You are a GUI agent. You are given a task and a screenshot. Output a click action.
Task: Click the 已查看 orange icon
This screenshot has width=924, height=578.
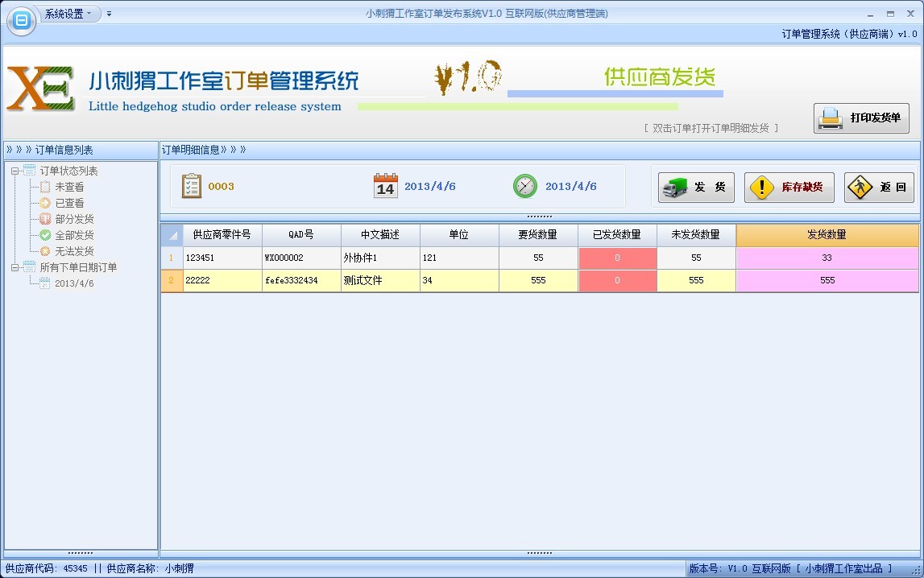[45, 203]
